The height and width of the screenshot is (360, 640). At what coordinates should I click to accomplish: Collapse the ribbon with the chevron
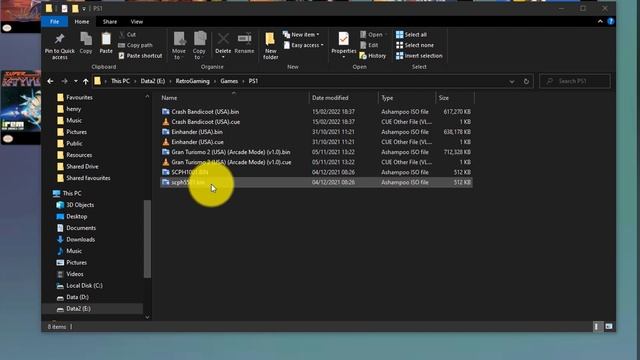point(600,22)
